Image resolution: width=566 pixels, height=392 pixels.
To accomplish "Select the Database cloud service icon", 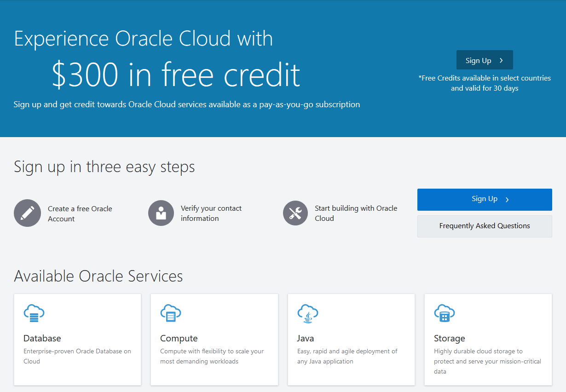I will (x=34, y=313).
